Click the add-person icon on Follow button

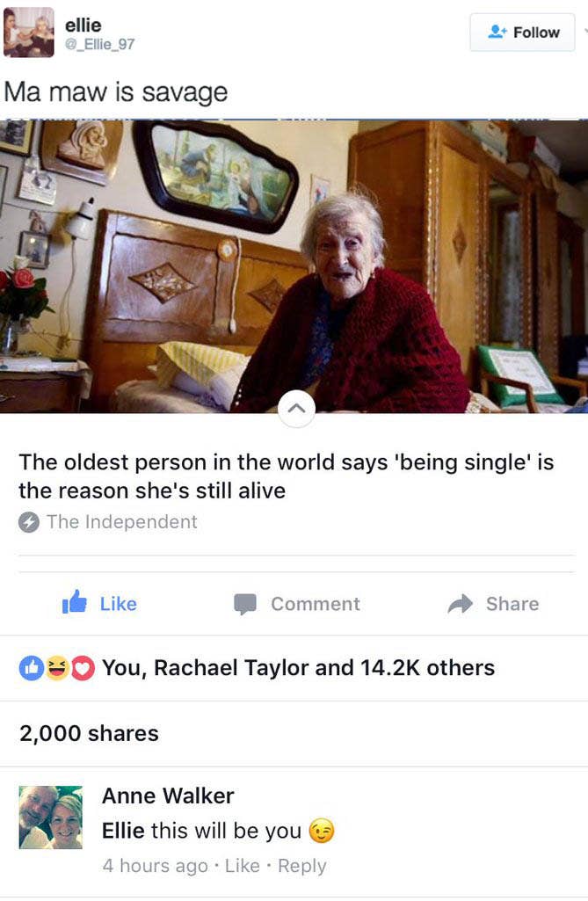(x=497, y=33)
